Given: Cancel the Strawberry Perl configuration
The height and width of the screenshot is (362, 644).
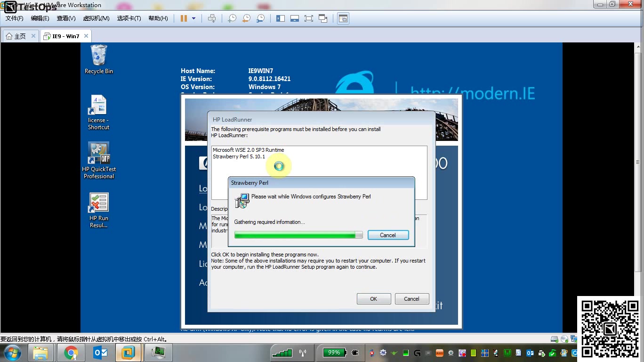Looking at the screenshot, I should pyautogui.click(x=388, y=235).
